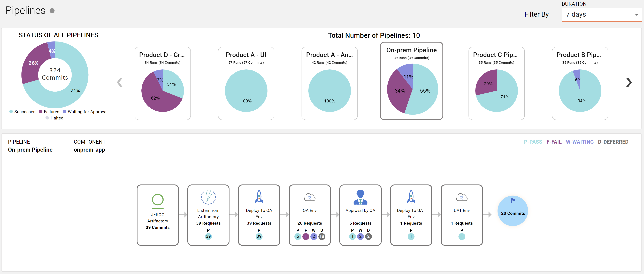Screen dimensions: 644x274
Task: Click the info icon next to Pipelines title
Action: 52,11
